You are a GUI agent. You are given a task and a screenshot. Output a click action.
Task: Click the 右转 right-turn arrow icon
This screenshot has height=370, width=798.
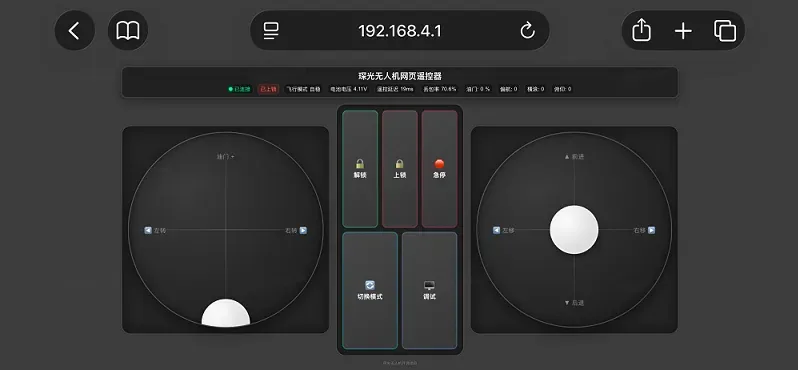click(303, 231)
